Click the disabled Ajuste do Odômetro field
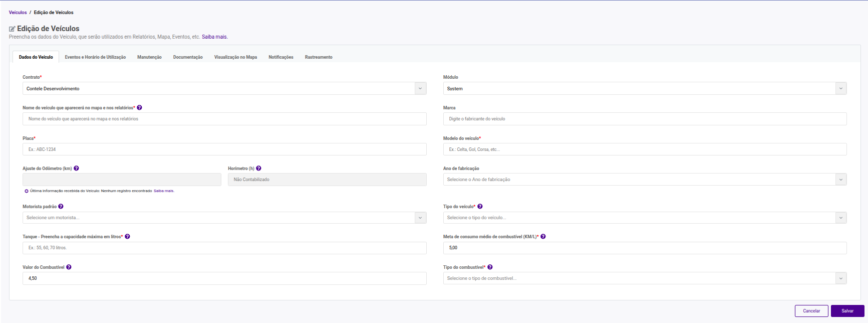 pyautogui.click(x=122, y=180)
